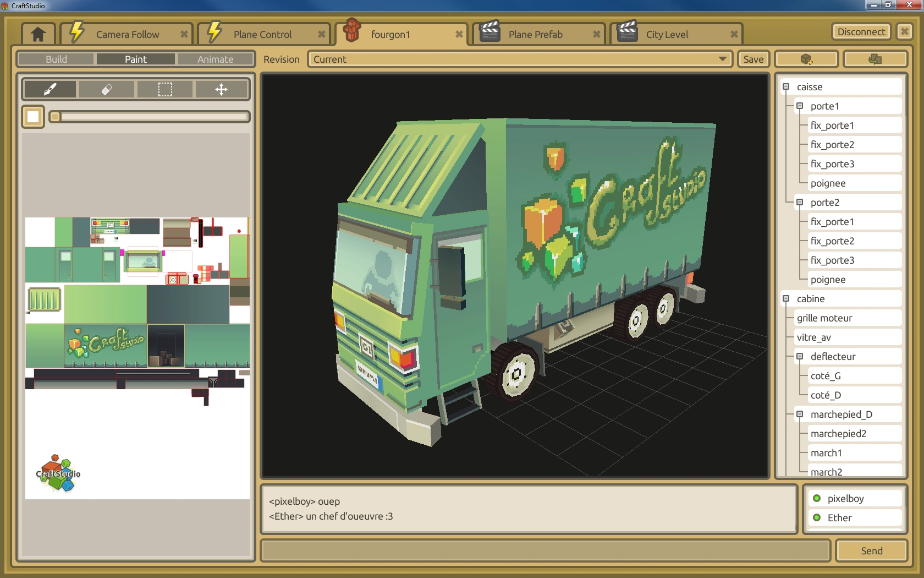Open the white paint color swatch
Viewport: 924px width, 578px height.
click(33, 117)
